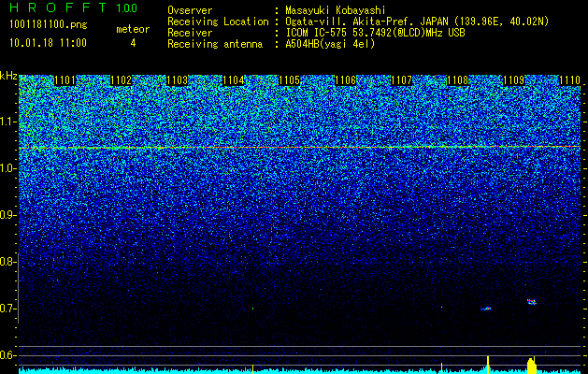Viewport: 588px width, 374px height.
Task: Click the 1109 time marker
Action: click(514, 80)
